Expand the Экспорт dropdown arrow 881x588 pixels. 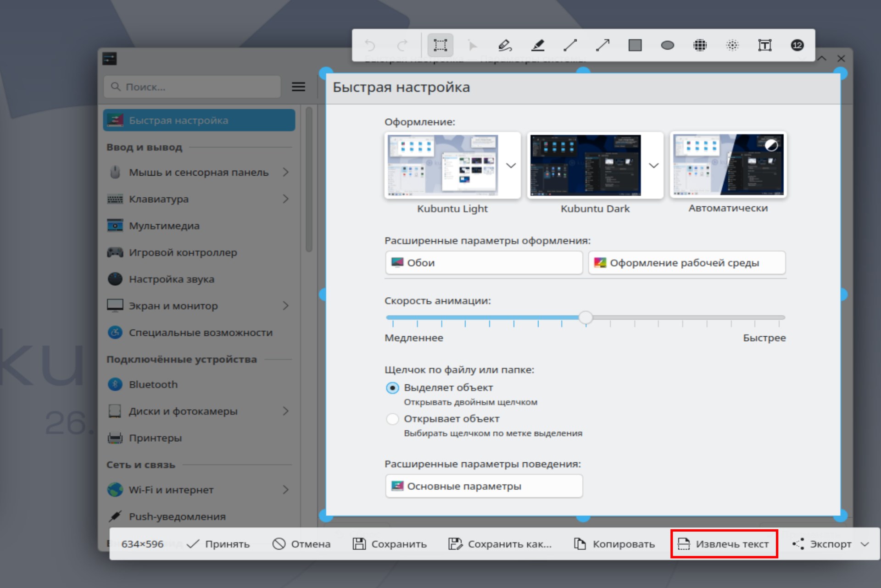[x=865, y=544]
